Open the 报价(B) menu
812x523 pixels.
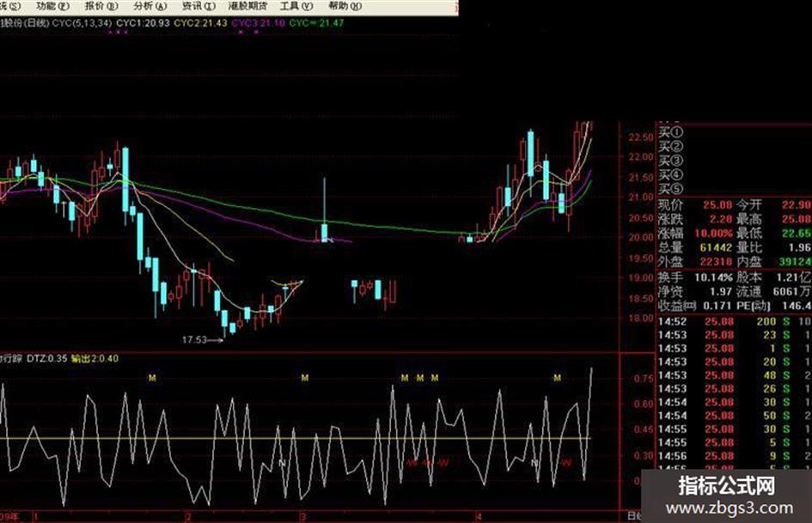coord(101,6)
